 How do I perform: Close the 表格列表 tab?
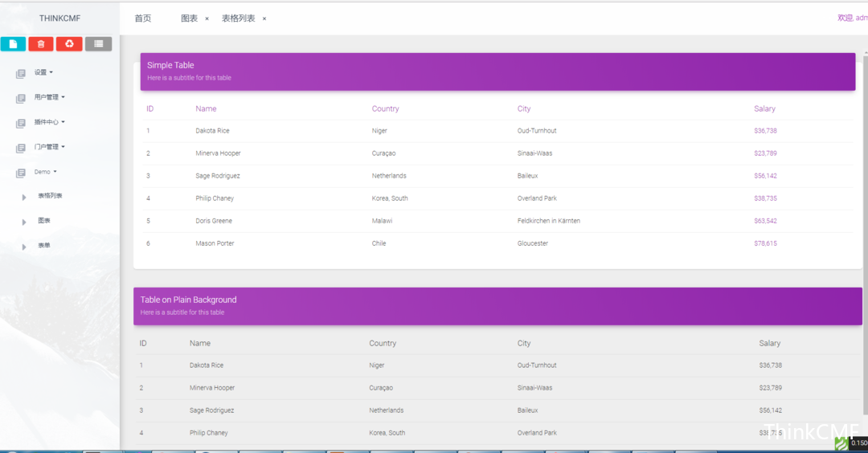(x=264, y=18)
